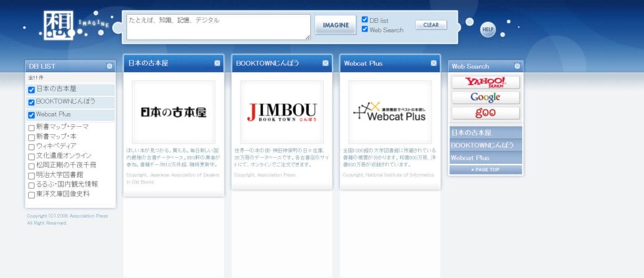Search with Yahoo! Japan button

coord(485,82)
